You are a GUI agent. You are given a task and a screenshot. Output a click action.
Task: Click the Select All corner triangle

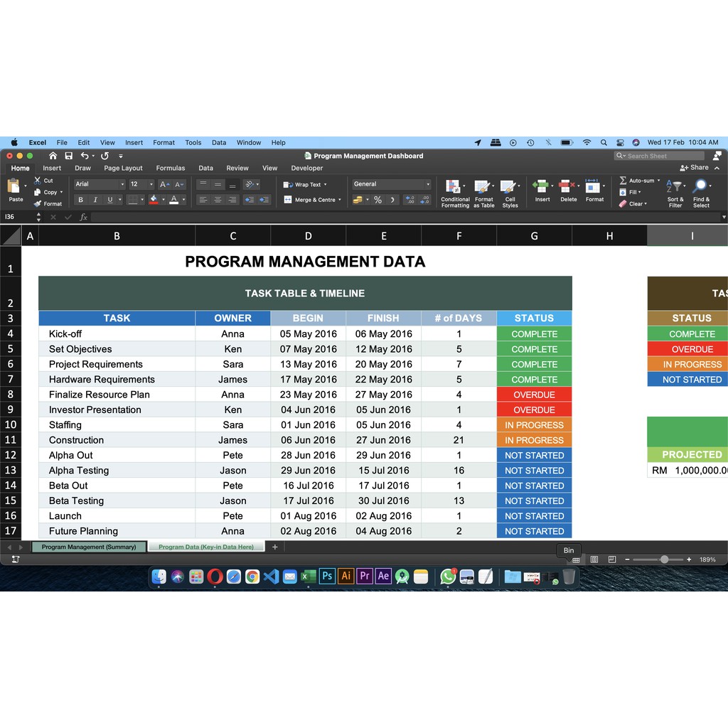pos(11,235)
